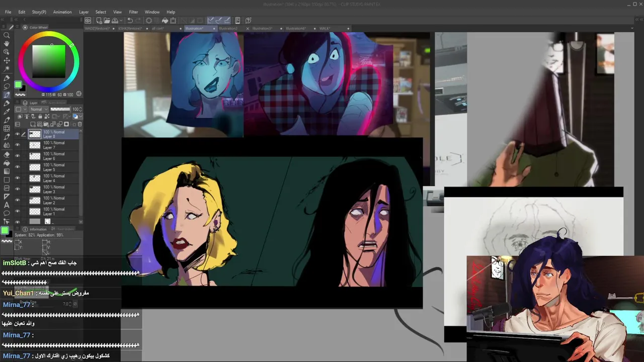The image size is (644, 362).
Task: Click the Scale/Rotate transform icon
Action: click(x=173, y=21)
